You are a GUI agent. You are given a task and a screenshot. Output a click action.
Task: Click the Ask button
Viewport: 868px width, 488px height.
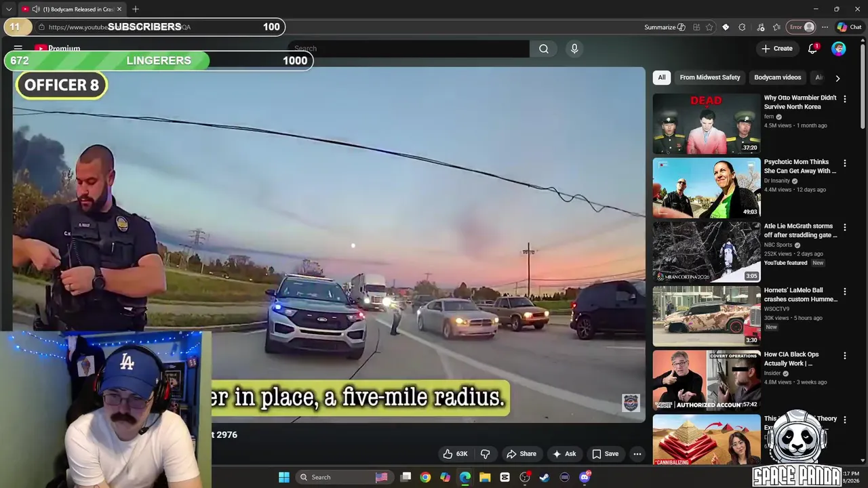(564, 454)
